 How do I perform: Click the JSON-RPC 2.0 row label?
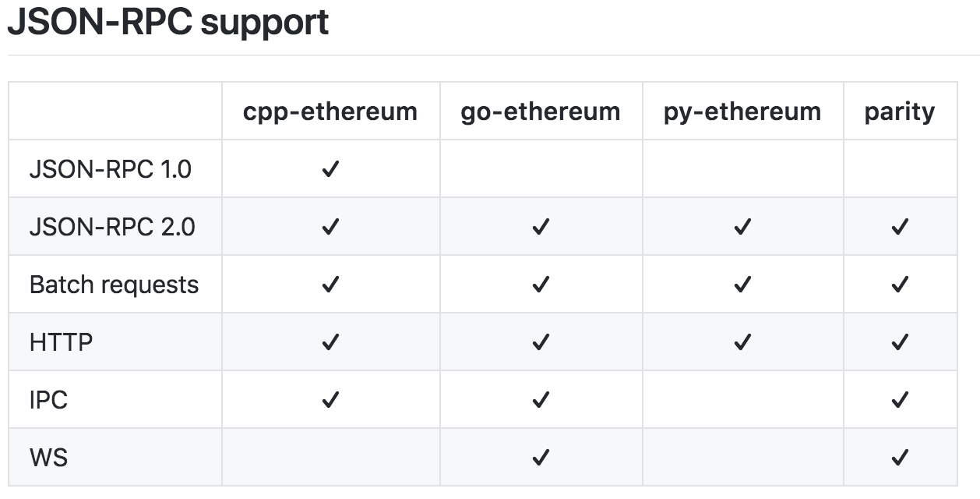pos(112,227)
